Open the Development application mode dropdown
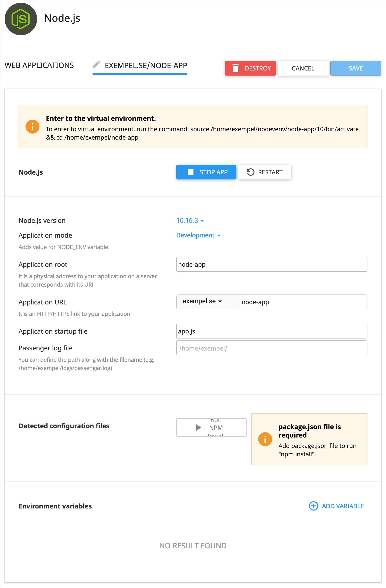The image size is (386, 588). coord(198,235)
